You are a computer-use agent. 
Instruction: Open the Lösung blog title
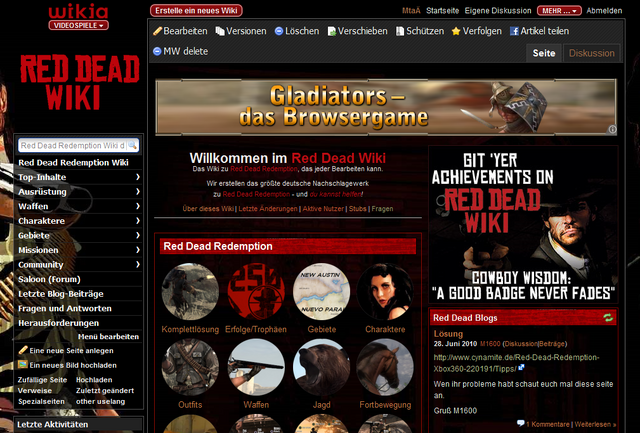[x=448, y=333]
